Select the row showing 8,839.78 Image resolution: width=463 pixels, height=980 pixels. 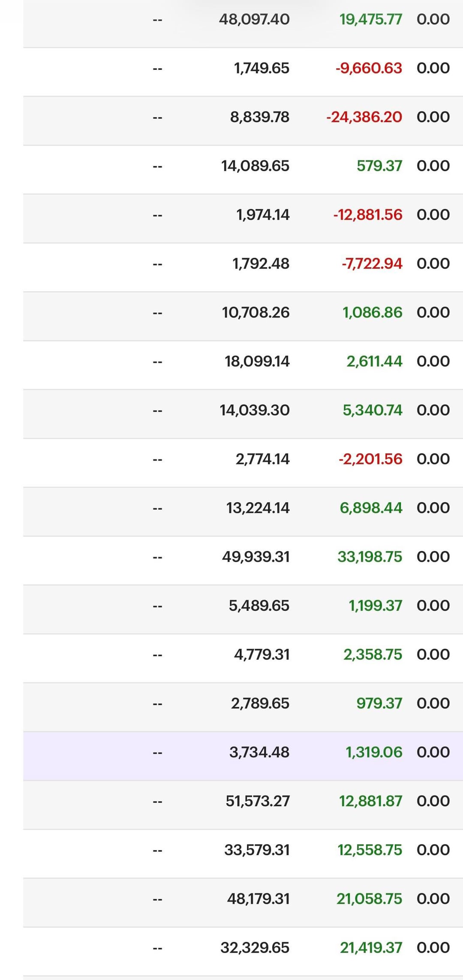click(x=259, y=117)
